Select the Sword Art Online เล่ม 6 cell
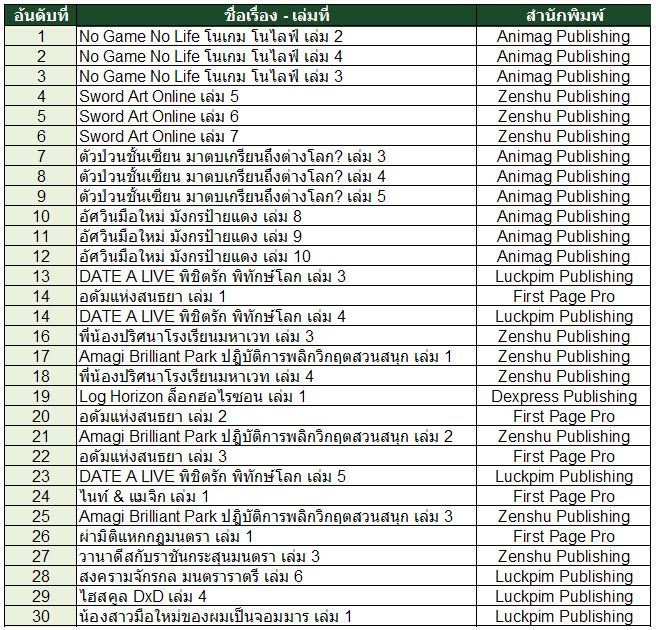The image size is (656, 630). click(x=277, y=116)
